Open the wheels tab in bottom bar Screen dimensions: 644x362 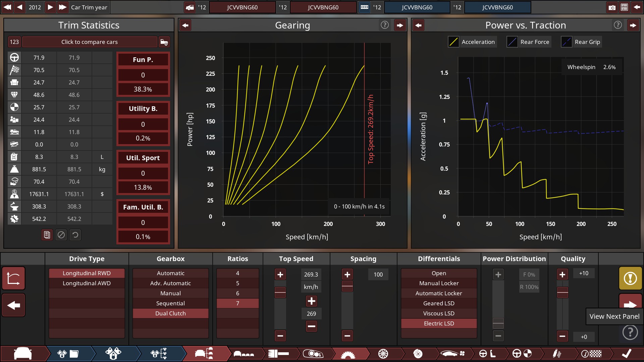pyautogui.click(x=383, y=354)
